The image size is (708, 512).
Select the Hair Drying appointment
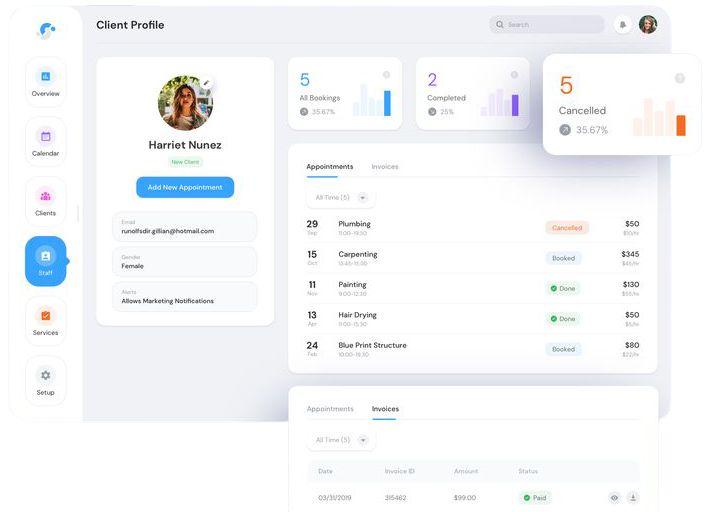473,319
